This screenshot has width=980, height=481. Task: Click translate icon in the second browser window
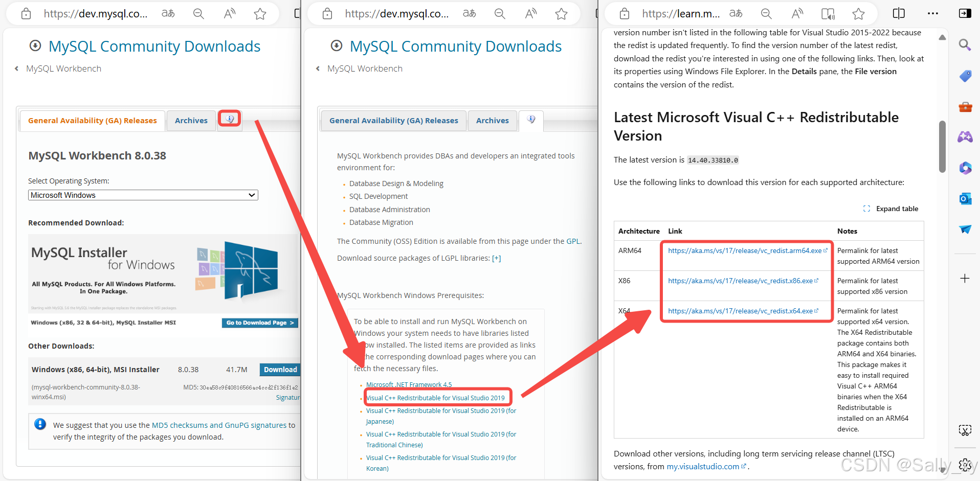470,14
